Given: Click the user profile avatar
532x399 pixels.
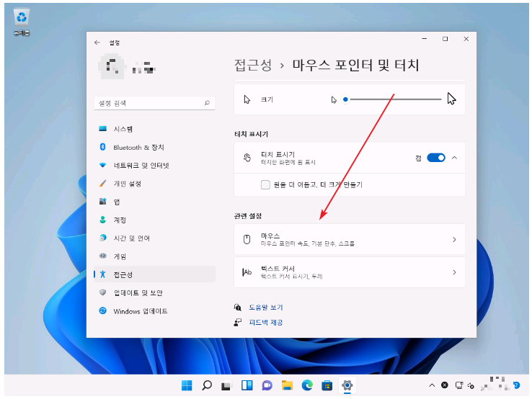Looking at the screenshot, I should pos(111,66).
